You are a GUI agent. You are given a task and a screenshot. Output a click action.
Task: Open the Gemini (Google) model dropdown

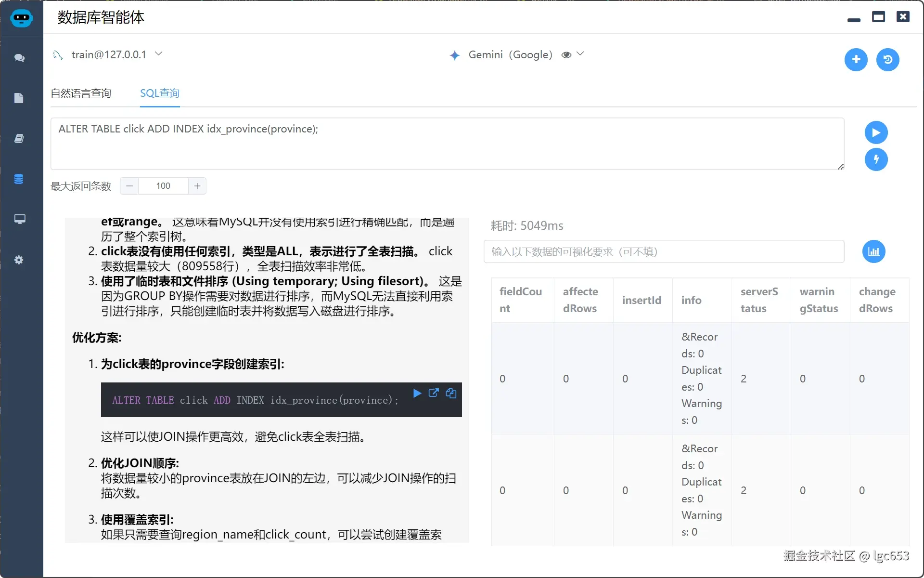click(x=581, y=54)
